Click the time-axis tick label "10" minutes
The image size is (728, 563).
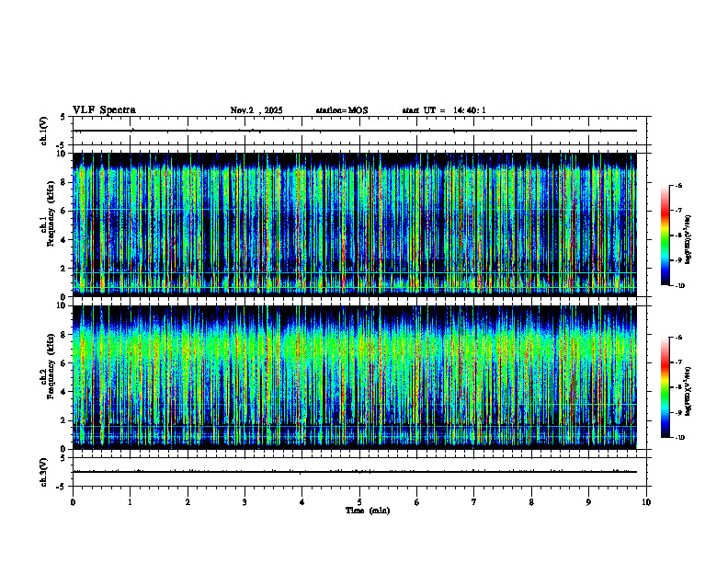(x=646, y=502)
